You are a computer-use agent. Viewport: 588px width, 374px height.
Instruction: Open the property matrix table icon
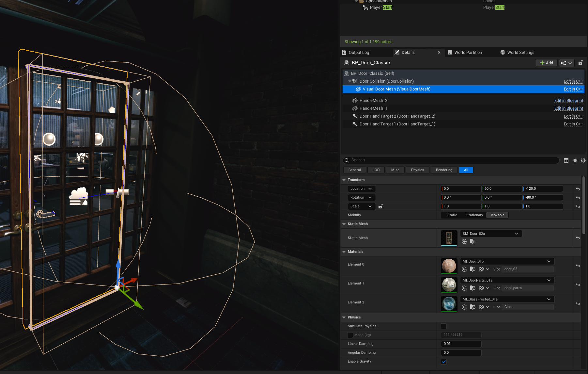click(x=566, y=160)
